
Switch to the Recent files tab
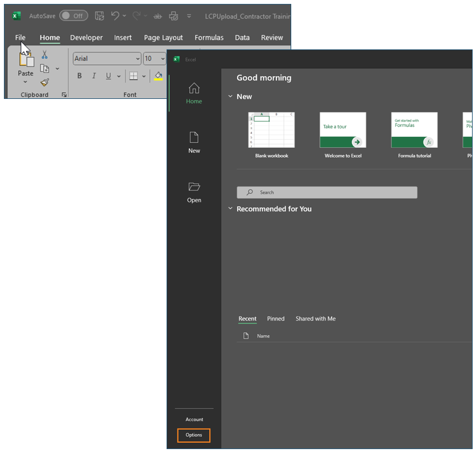tap(247, 319)
